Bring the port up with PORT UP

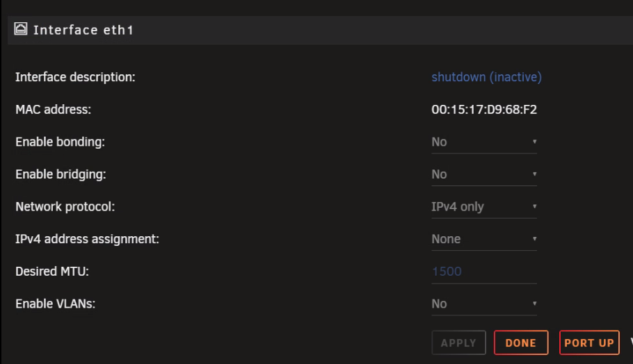[589, 342]
